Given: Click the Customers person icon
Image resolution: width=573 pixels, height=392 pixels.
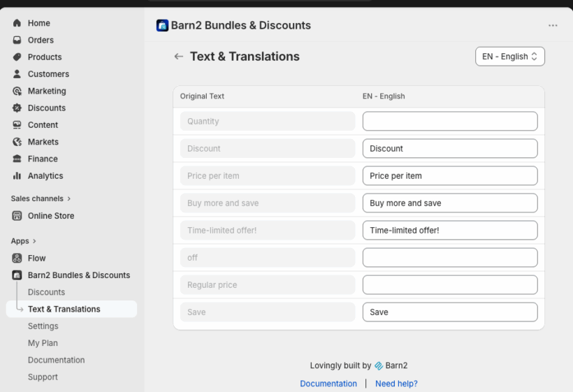Looking at the screenshot, I should [x=17, y=74].
